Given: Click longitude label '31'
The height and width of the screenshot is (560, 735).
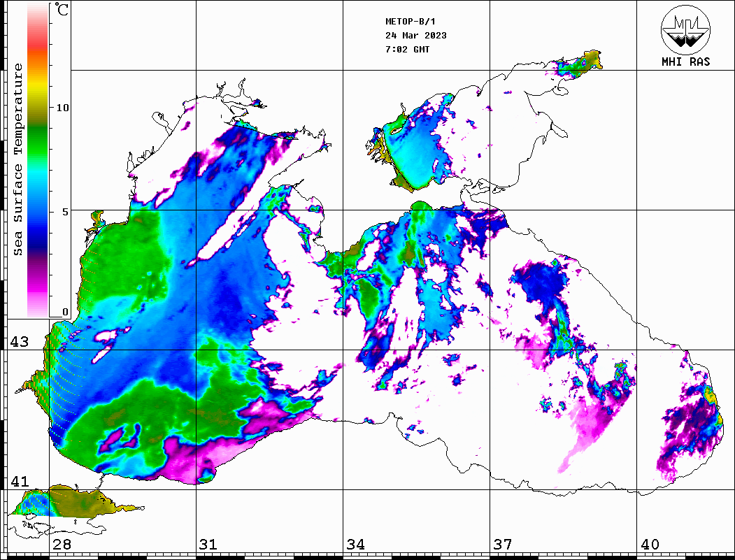Looking at the screenshot, I should tap(208, 544).
